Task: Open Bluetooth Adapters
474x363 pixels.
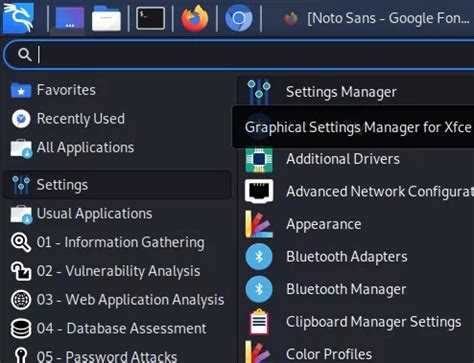Action: point(356,257)
